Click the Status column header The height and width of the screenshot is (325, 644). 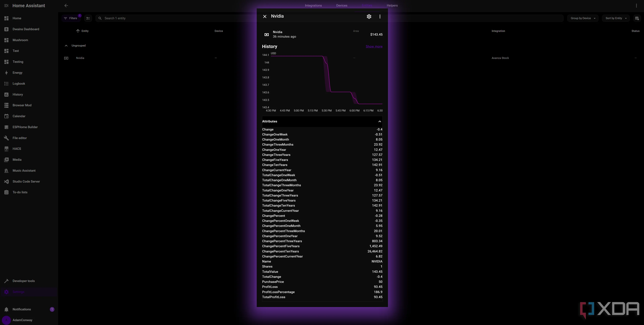[635, 31]
